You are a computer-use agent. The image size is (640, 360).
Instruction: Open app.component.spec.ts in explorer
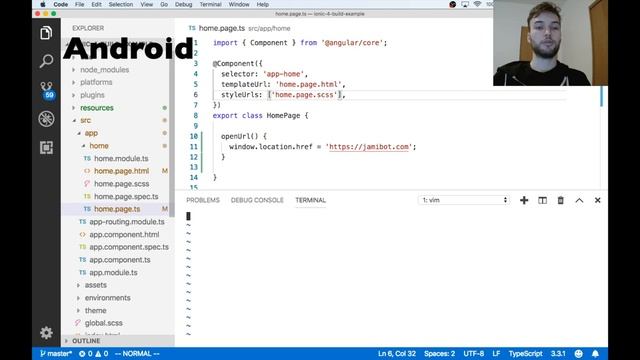tap(129, 247)
